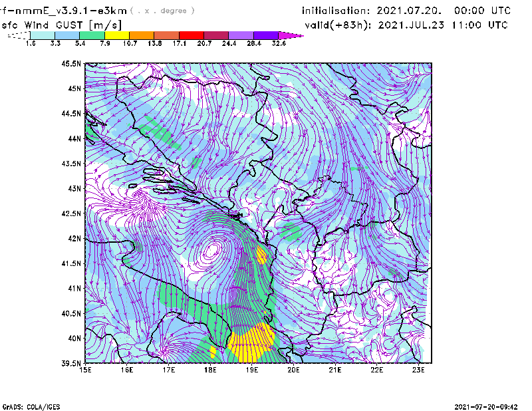The height and width of the screenshot is (411, 532).
Task: Click the light cyan 1.6–3.3 legend swatch
Action: coord(43,35)
